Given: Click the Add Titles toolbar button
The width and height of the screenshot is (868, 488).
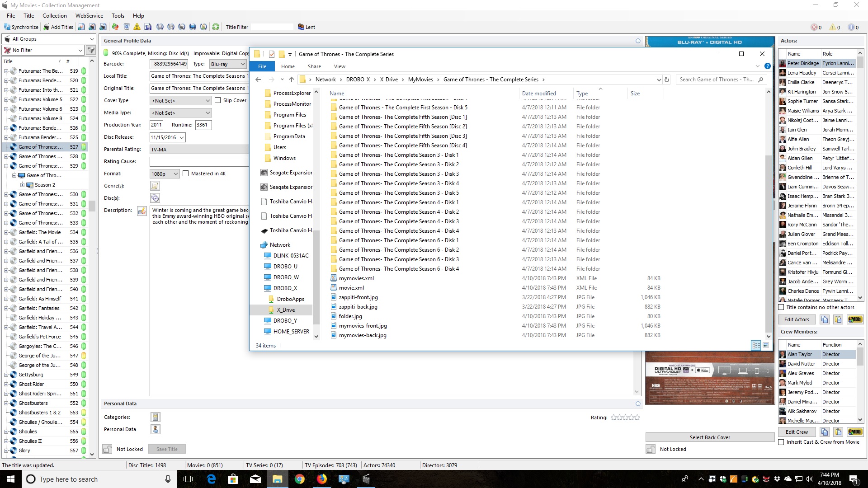Looking at the screenshot, I should tap(58, 27).
